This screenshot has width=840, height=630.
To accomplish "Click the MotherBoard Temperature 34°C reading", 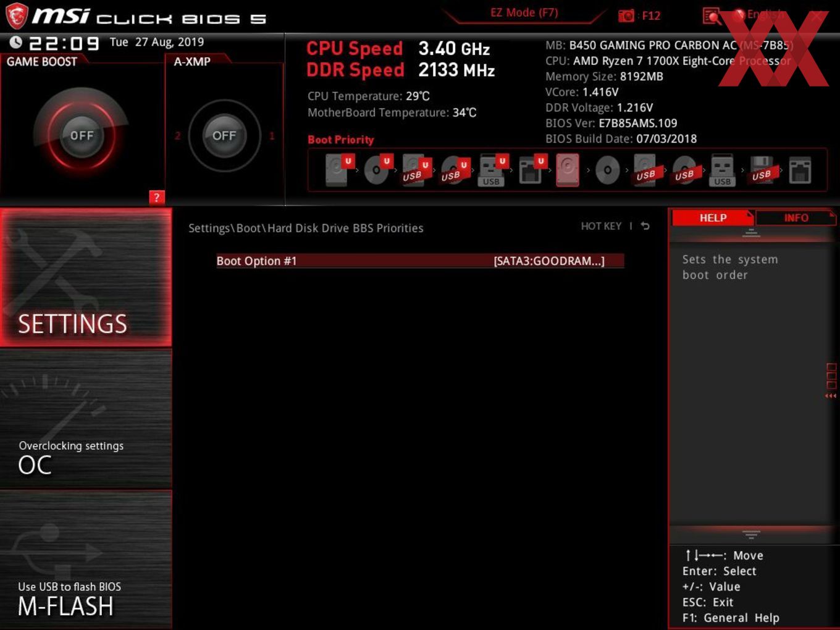I will point(392,112).
